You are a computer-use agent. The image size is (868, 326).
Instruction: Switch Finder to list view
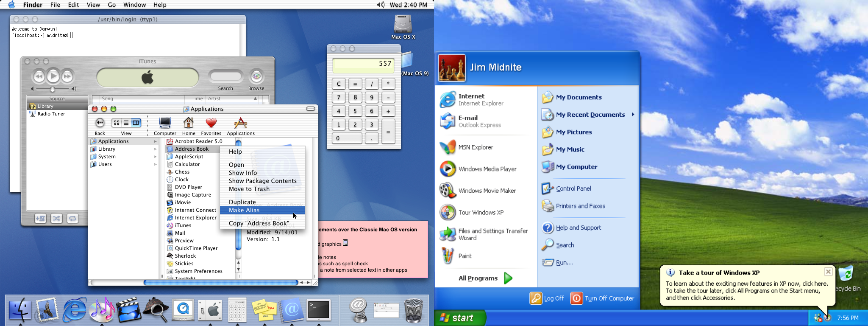coord(126,123)
